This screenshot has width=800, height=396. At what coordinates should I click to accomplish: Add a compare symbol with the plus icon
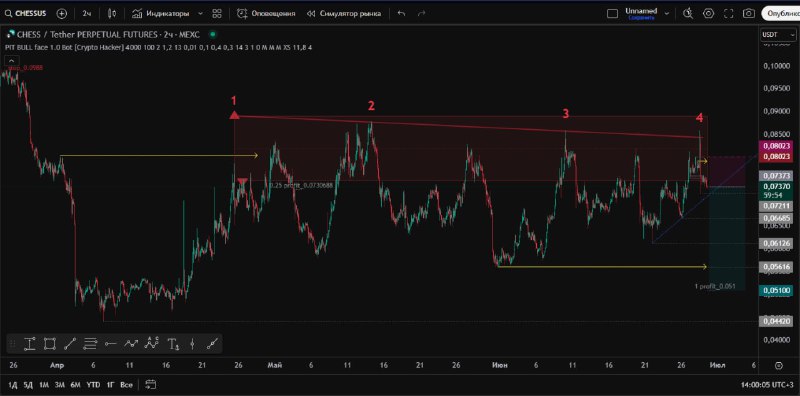(62, 14)
